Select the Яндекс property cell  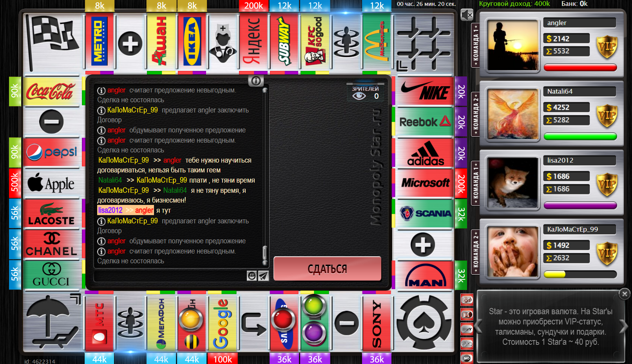pos(254,42)
